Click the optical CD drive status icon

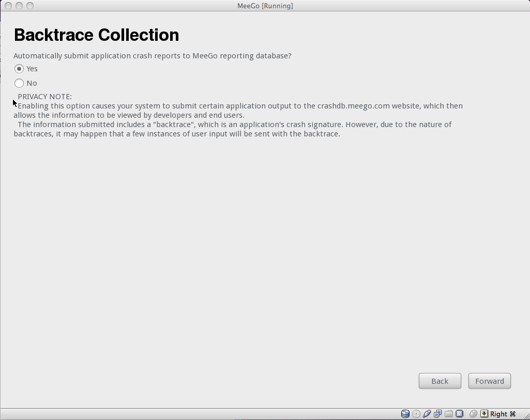click(x=416, y=414)
